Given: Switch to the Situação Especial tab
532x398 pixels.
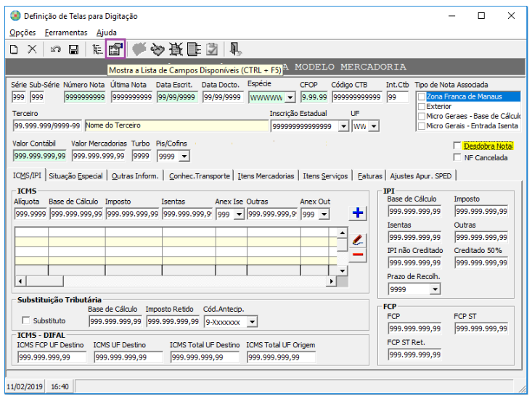Looking at the screenshot, I should (76, 176).
